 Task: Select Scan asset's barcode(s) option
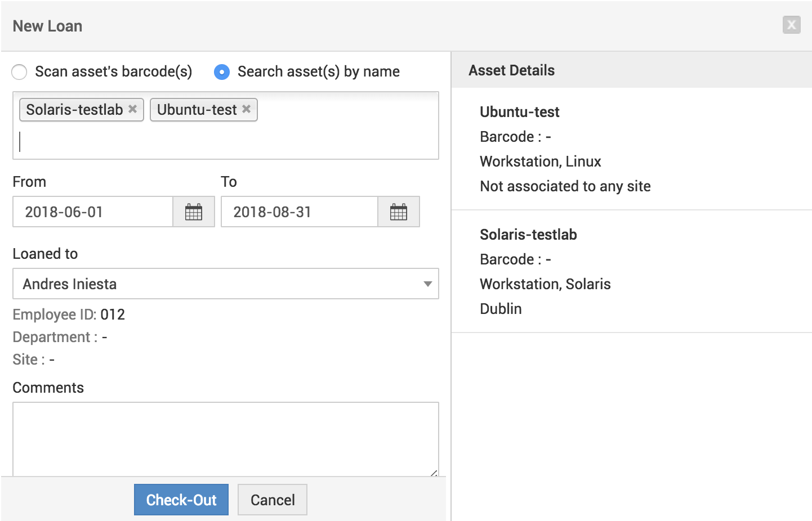[20, 72]
